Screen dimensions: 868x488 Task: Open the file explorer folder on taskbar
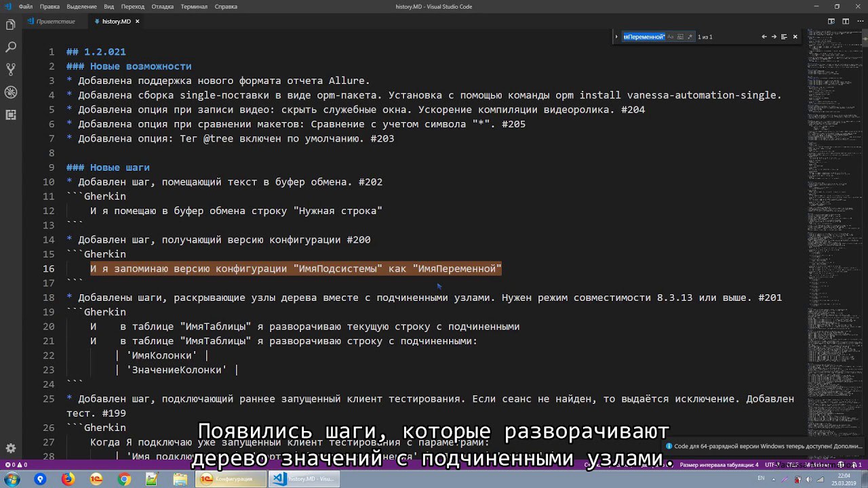click(180, 479)
